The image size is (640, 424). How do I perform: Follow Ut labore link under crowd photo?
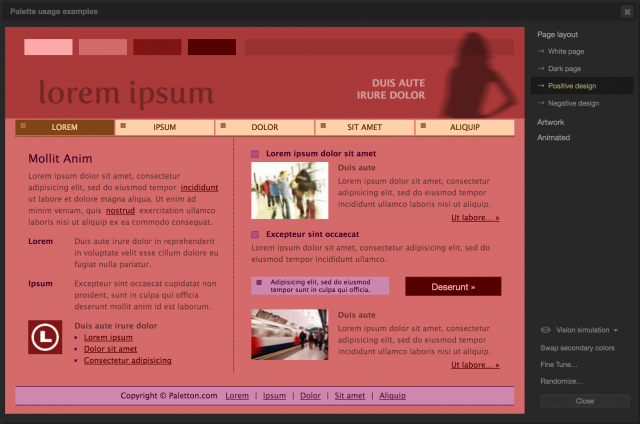pyautogui.click(x=475, y=218)
